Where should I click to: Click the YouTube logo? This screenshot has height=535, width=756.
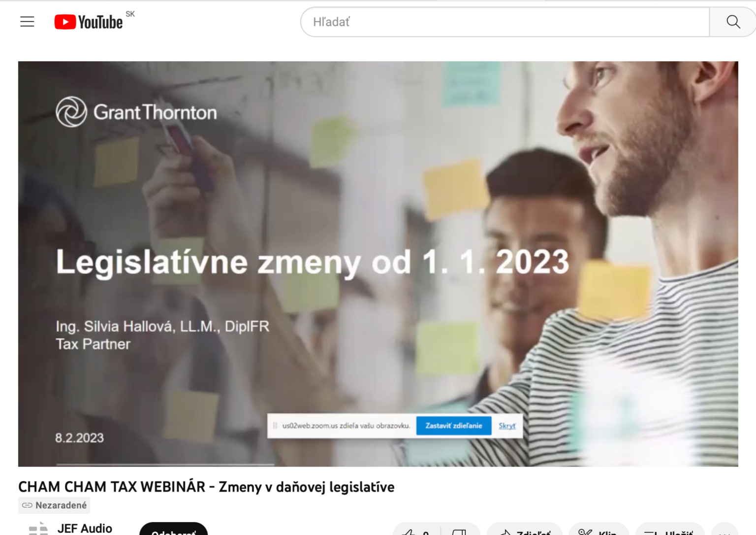click(89, 22)
